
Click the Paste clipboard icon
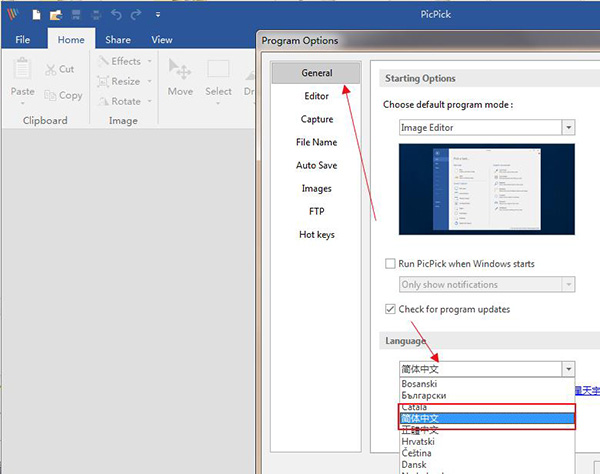22,68
